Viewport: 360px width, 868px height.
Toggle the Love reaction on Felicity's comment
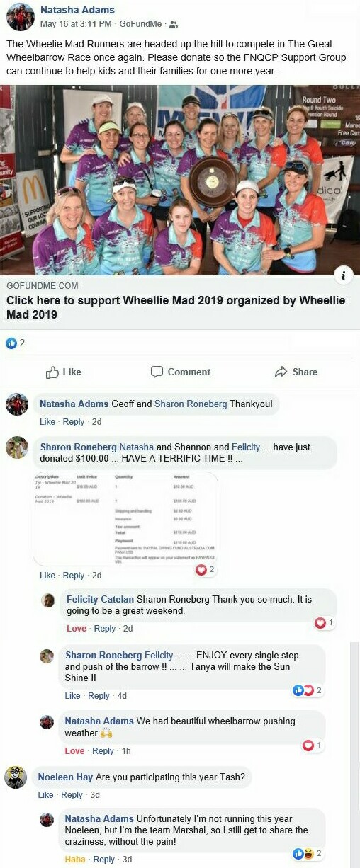77,629
